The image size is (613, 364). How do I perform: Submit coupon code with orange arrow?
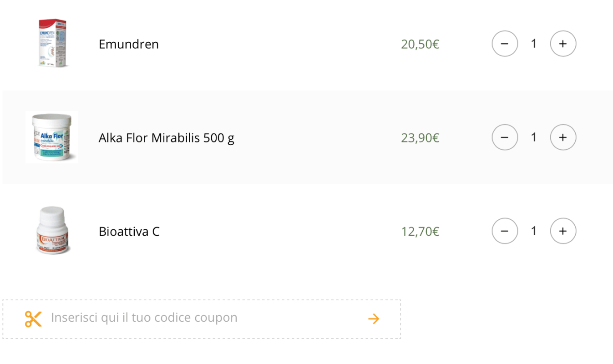coord(374,319)
